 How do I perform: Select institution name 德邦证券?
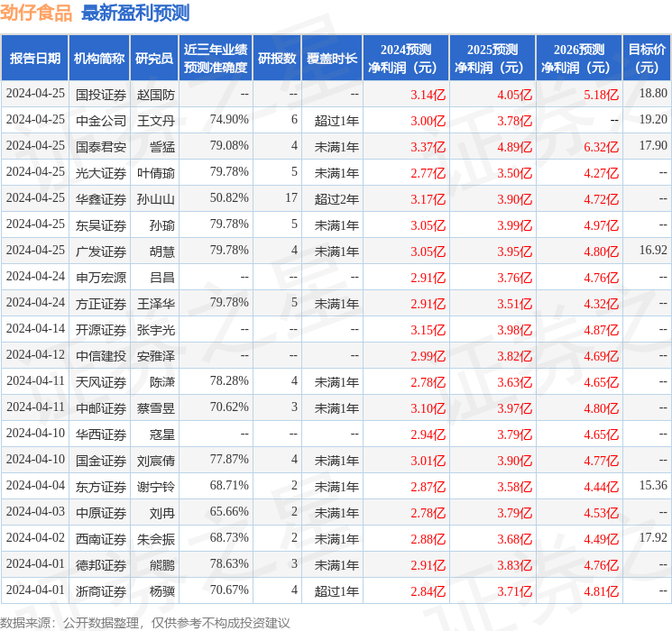point(101,565)
